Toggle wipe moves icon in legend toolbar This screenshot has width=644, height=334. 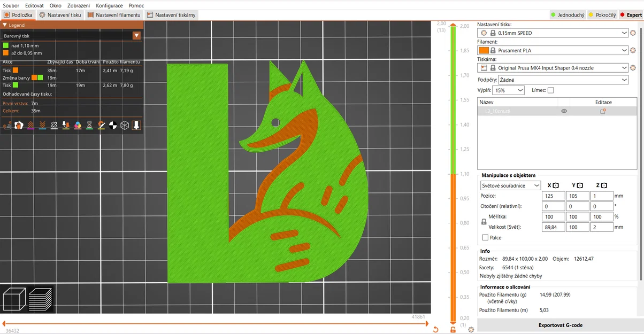(x=19, y=125)
